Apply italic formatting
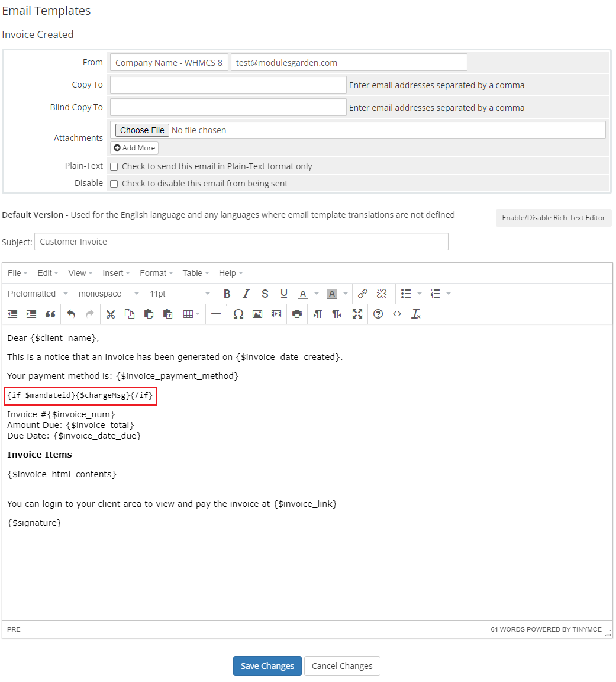This screenshot has width=616, height=682. 246,294
